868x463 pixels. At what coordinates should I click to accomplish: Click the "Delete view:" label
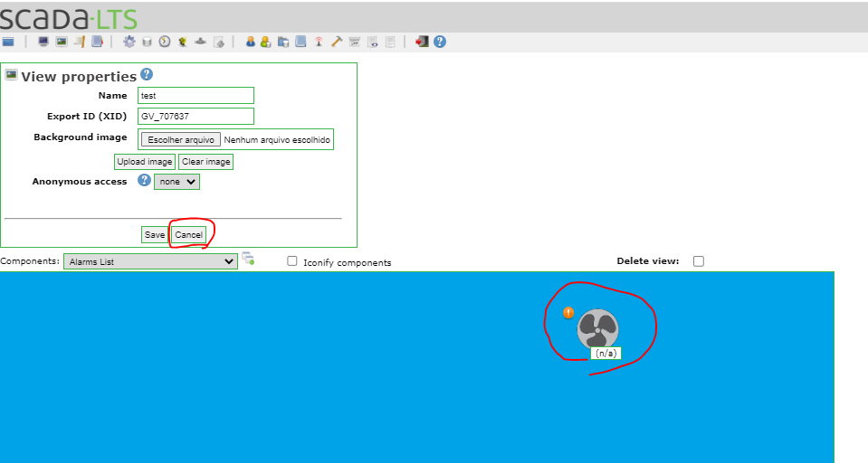(648, 261)
